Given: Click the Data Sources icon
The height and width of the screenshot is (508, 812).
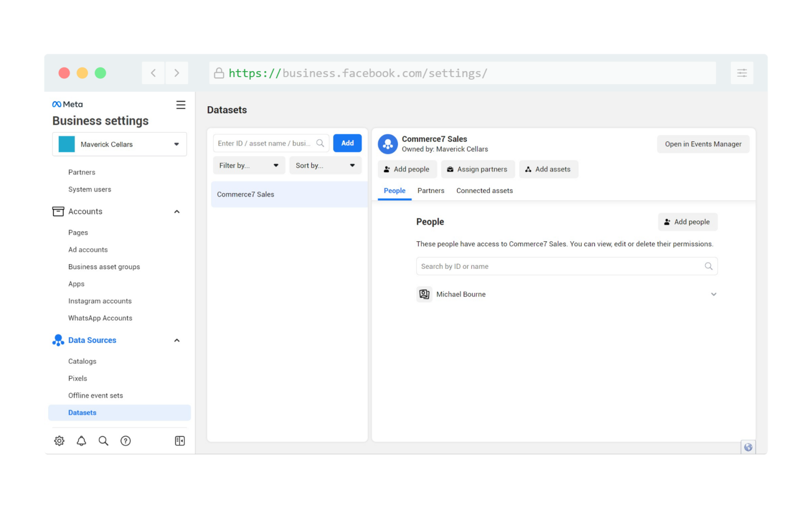Looking at the screenshot, I should pyautogui.click(x=58, y=340).
